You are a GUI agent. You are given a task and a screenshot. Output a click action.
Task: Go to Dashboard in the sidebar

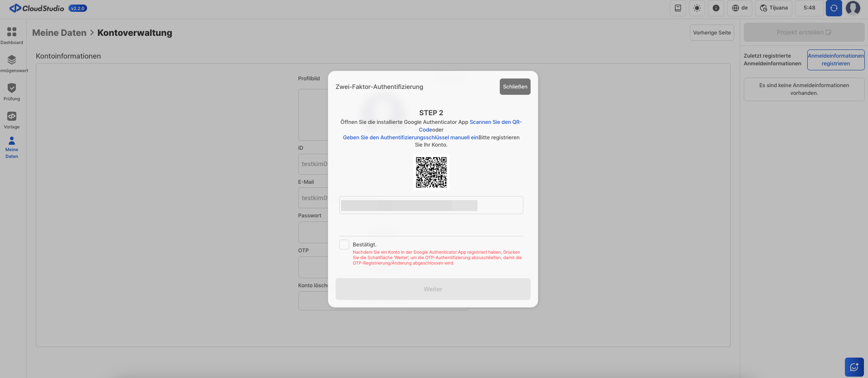(12, 36)
